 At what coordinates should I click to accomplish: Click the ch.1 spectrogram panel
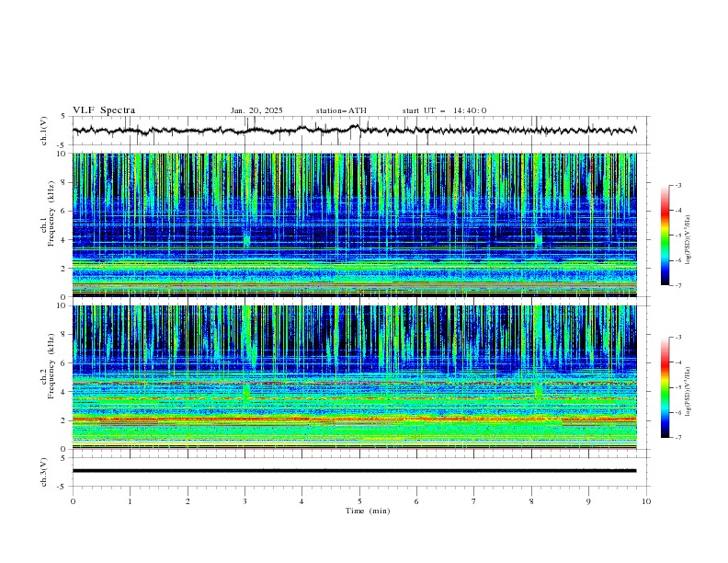pyautogui.click(x=354, y=224)
